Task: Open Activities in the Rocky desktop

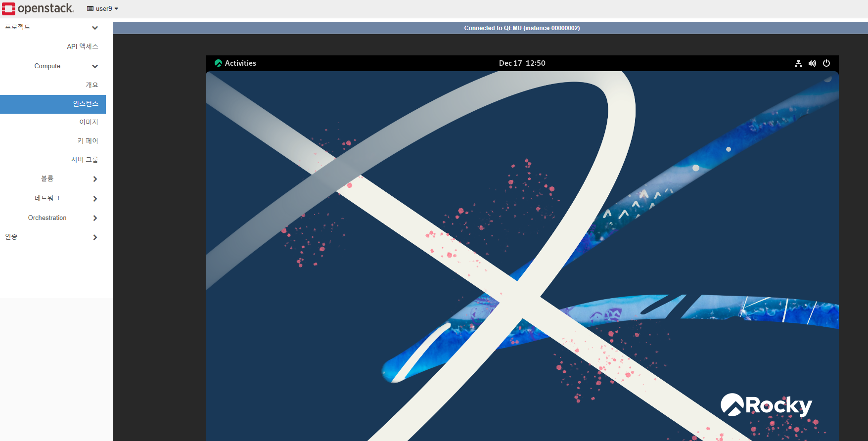Action: click(x=240, y=63)
